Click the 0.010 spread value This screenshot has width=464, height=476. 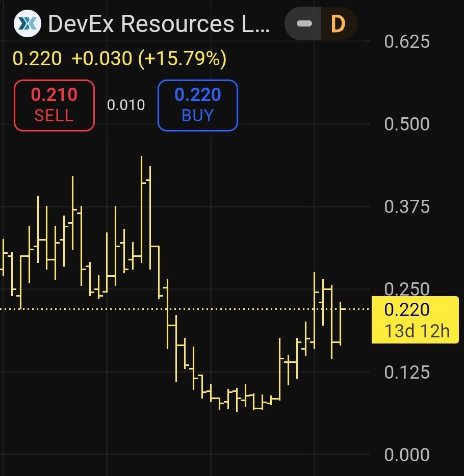pyautogui.click(x=126, y=105)
